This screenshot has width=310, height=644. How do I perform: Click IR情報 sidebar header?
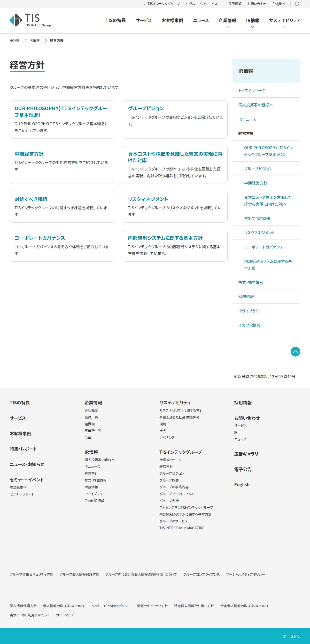pyautogui.click(x=266, y=71)
